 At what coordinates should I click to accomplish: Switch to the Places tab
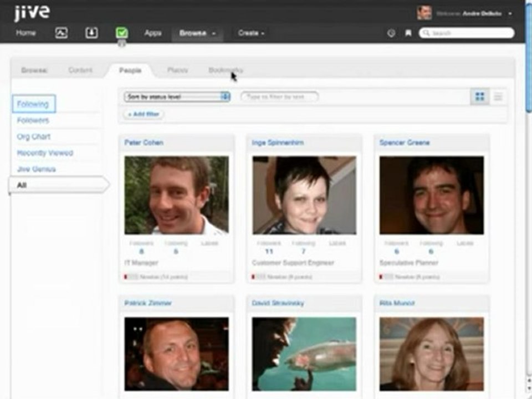click(x=177, y=70)
